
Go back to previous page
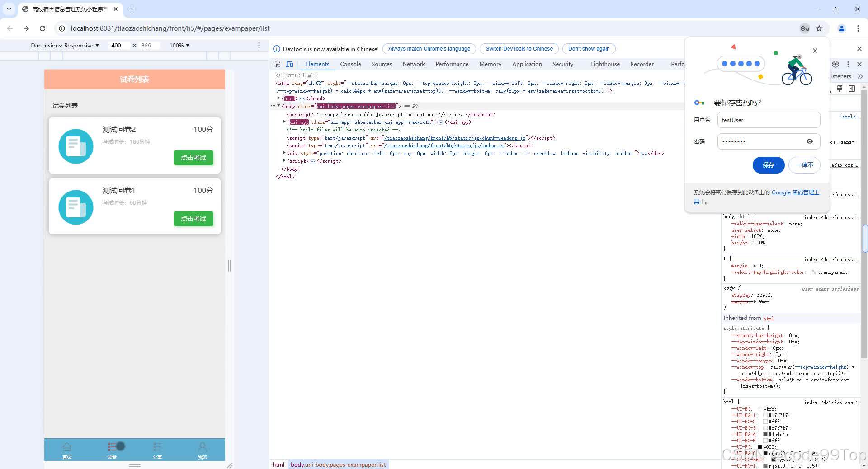10,28
